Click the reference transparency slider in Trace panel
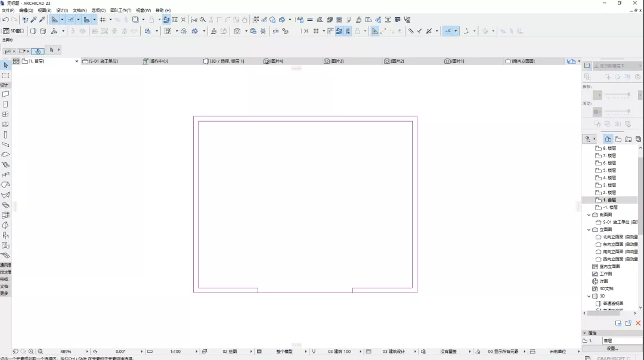This screenshot has width=644, height=360. tap(617, 95)
